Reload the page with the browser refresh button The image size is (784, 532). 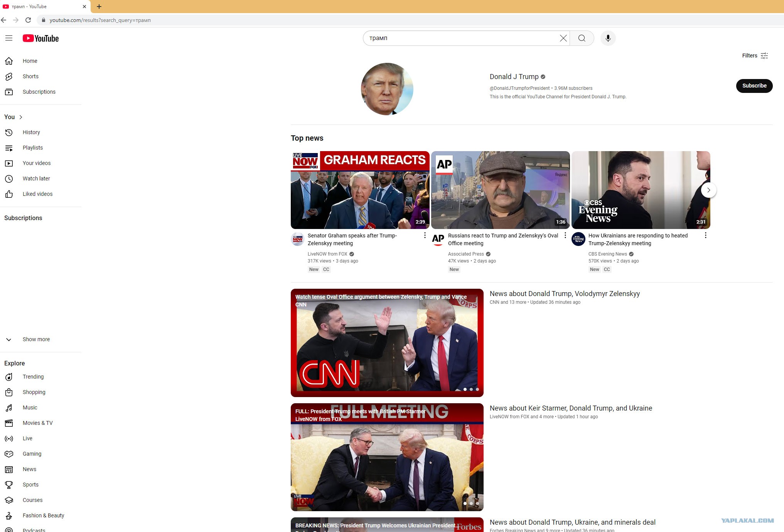click(x=28, y=20)
